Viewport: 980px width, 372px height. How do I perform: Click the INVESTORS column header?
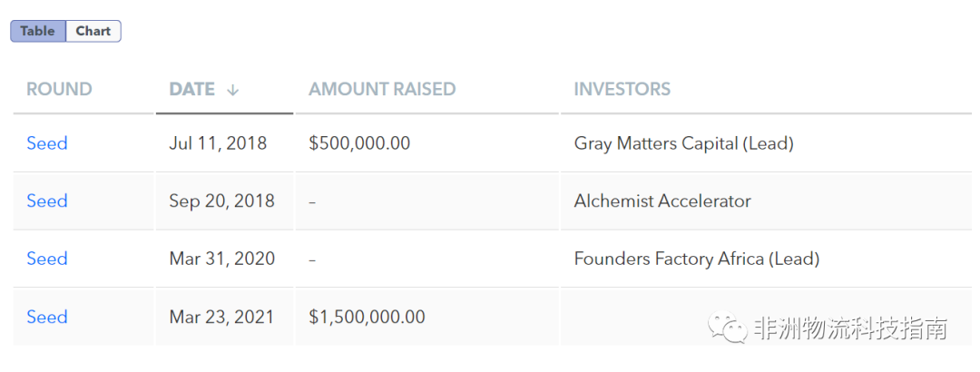pyautogui.click(x=622, y=89)
